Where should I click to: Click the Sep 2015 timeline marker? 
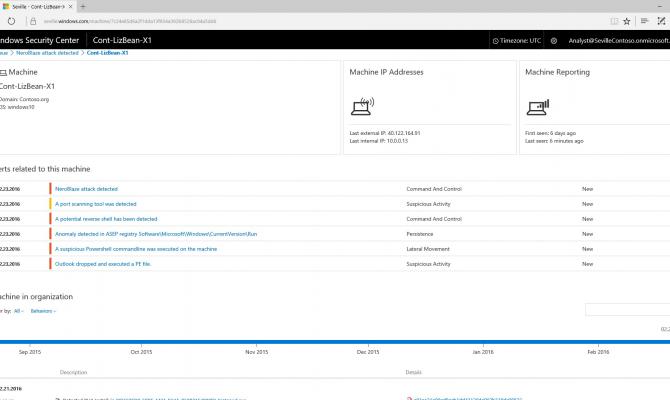[30, 352]
